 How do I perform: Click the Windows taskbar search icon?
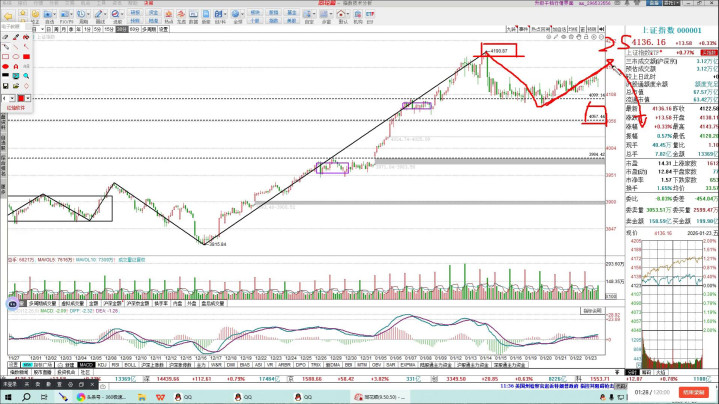26,397
